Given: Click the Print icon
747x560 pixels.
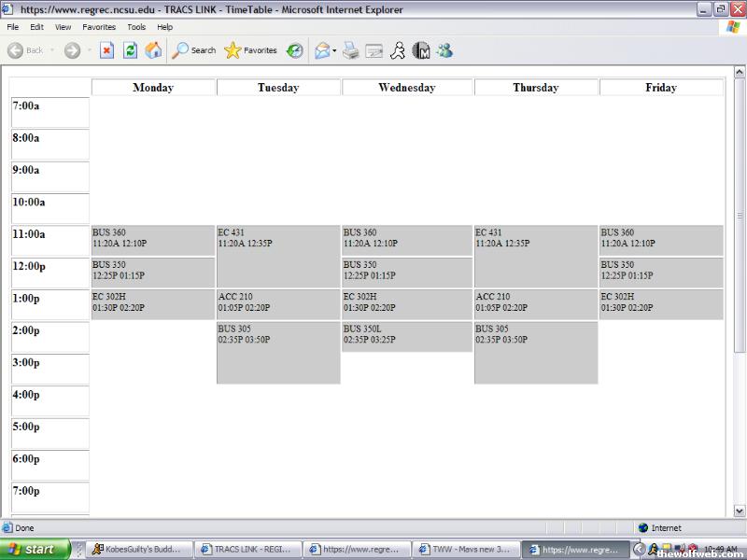Looking at the screenshot, I should [351, 50].
